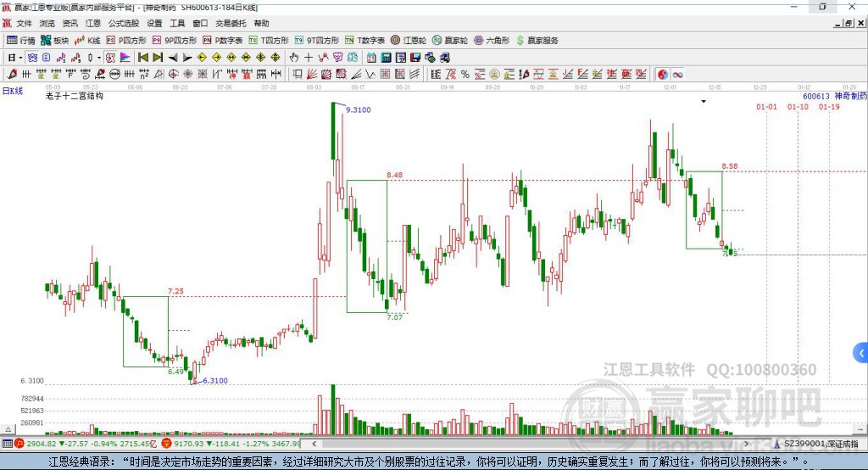
Task: Open the 浏览 menu
Action: 47,23
